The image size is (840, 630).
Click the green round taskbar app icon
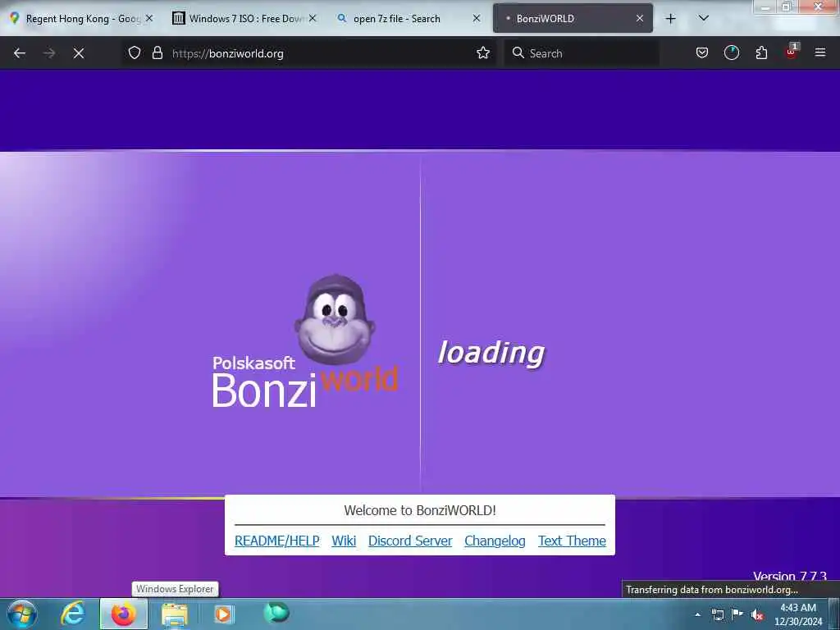(x=276, y=613)
